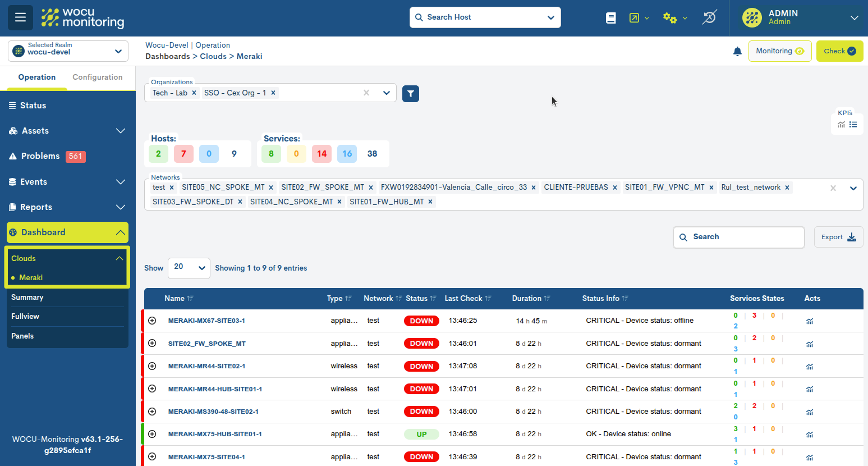
Task: Open graph action for MERAKI-MR44-HUB-SITE01-1
Action: [810, 389]
